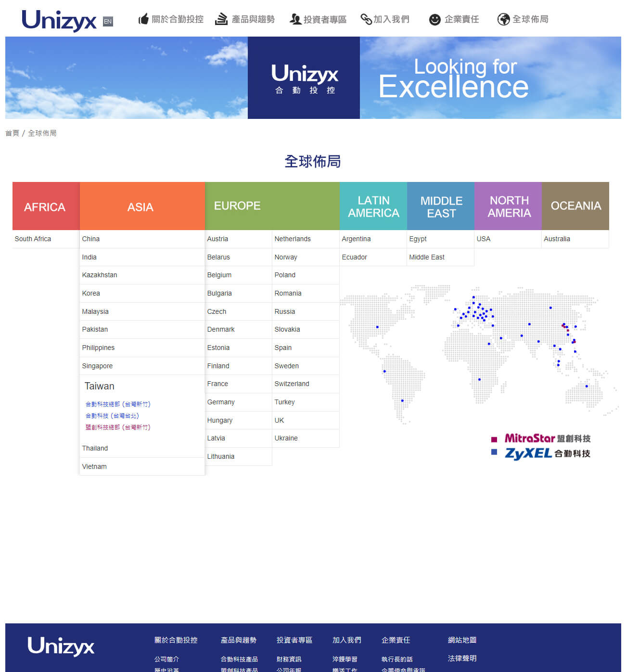
Task: Open 網站地圖 in the footer
Action: pos(462,640)
